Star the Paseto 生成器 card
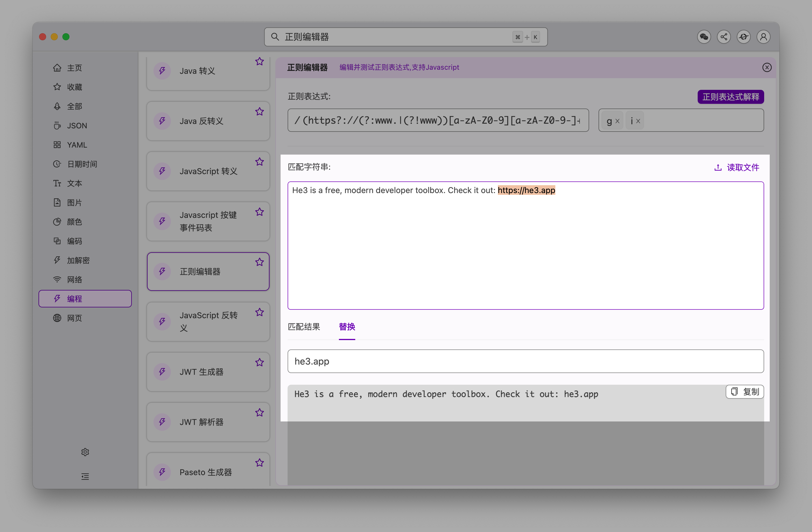Viewport: 812px width, 532px height. (260, 463)
